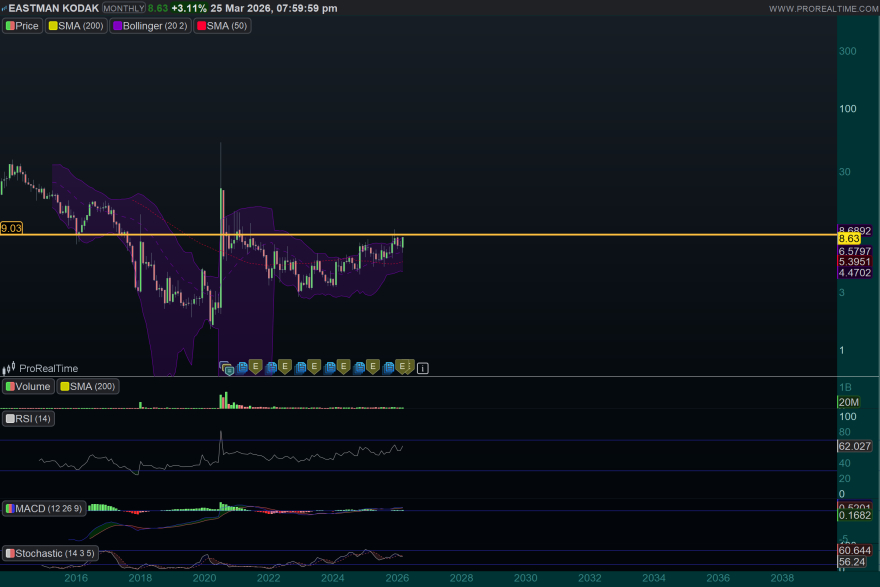Image resolution: width=880 pixels, height=587 pixels.
Task: Open event details with the info icon
Action: click(x=423, y=367)
